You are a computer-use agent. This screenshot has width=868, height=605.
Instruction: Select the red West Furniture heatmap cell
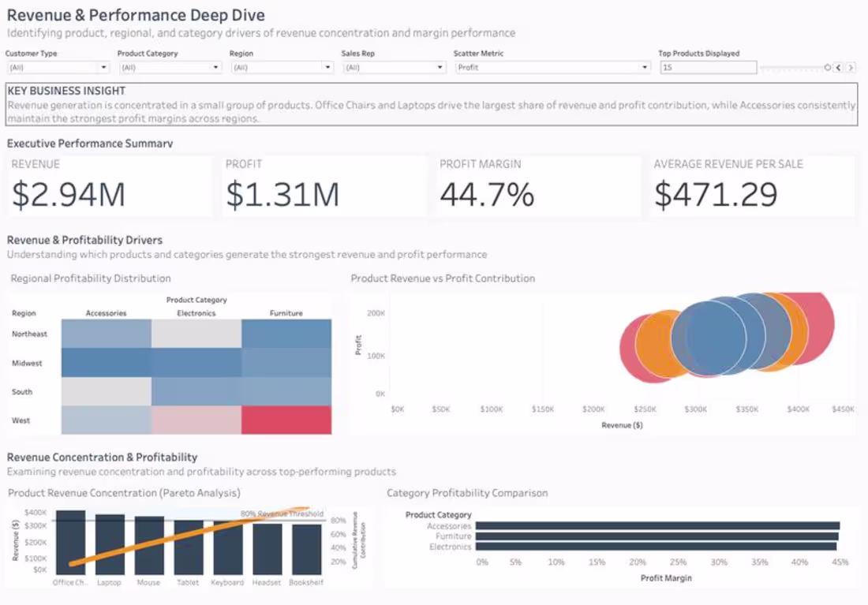[286, 420]
